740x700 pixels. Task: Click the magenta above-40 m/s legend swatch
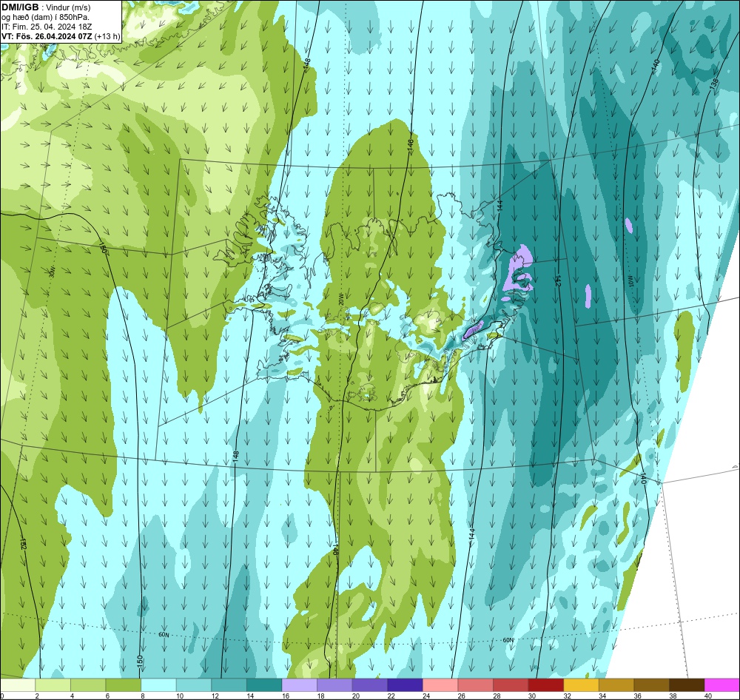coord(721,685)
